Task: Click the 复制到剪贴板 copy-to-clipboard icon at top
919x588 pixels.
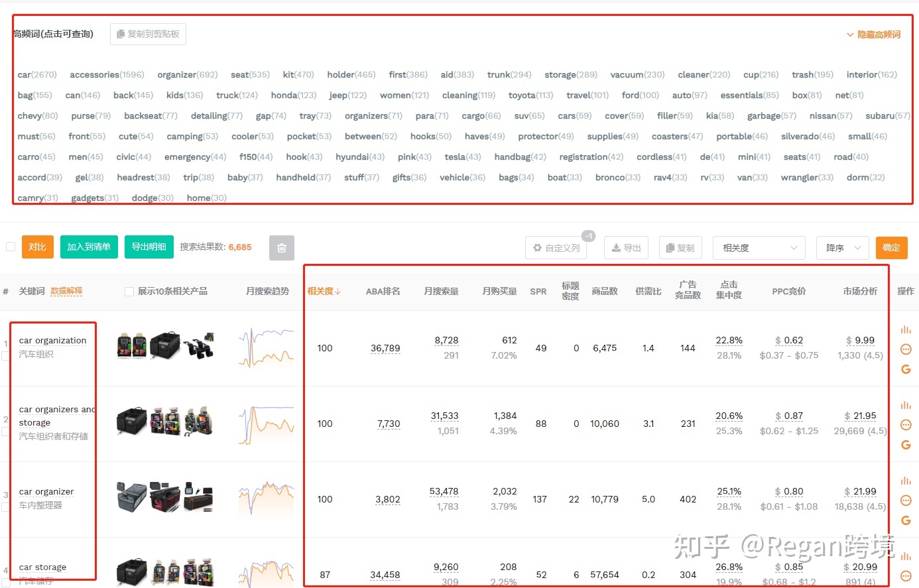Action: tap(147, 34)
